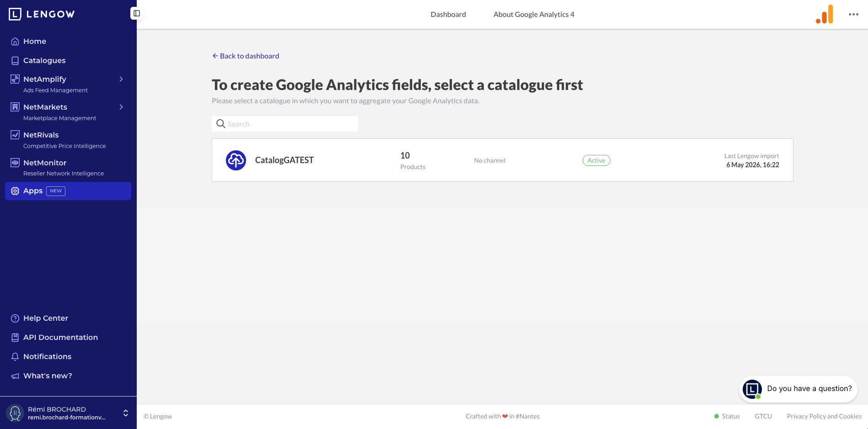Image resolution: width=868 pixels, height=429 pixels.
Task: Click the green status dot in footer
Action: [717, 416]
